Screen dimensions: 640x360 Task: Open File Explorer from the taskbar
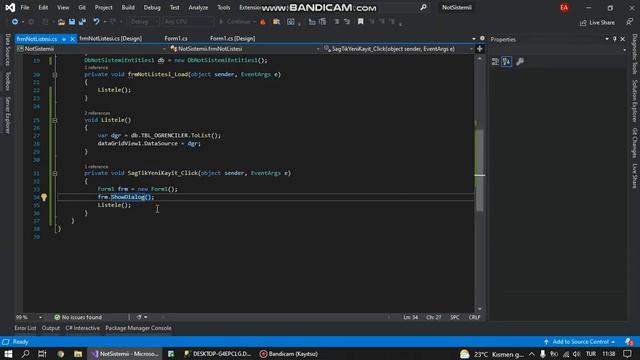(x=78, y=354)
